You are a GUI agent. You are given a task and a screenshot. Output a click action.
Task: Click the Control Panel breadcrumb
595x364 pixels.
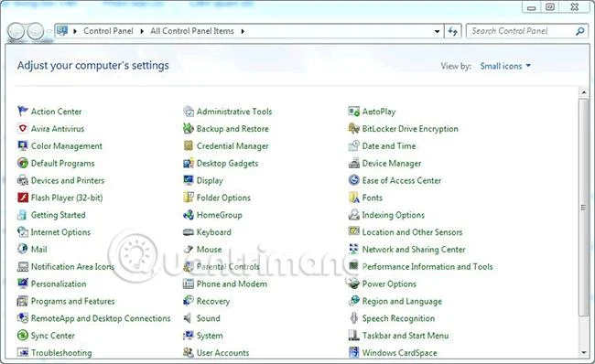tap(108, 31)
